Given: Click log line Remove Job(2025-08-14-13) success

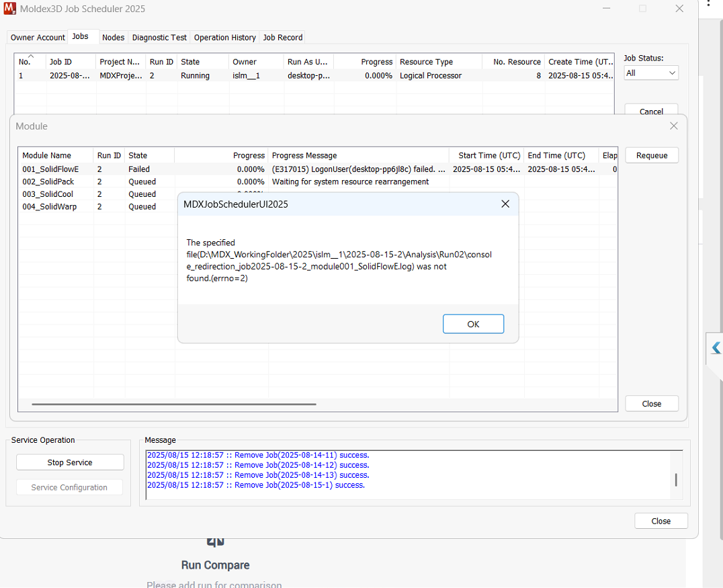Looking at the screenshot, I should (x=258, y=475).
